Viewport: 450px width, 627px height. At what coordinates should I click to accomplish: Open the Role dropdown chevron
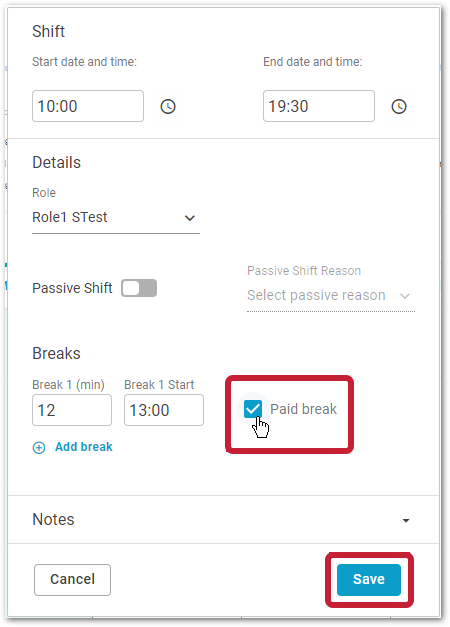190,218
